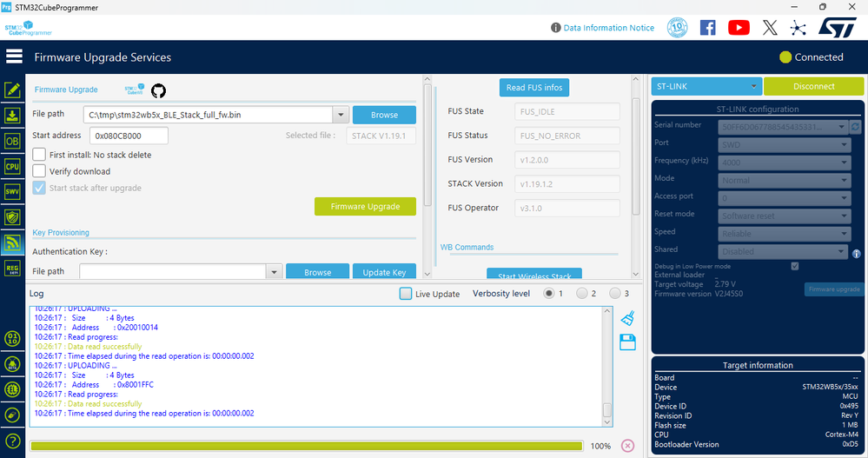Open Mode Normal dropdown
Image resolution: width=868 pixels, height=458 pixels.
point(784,180)
